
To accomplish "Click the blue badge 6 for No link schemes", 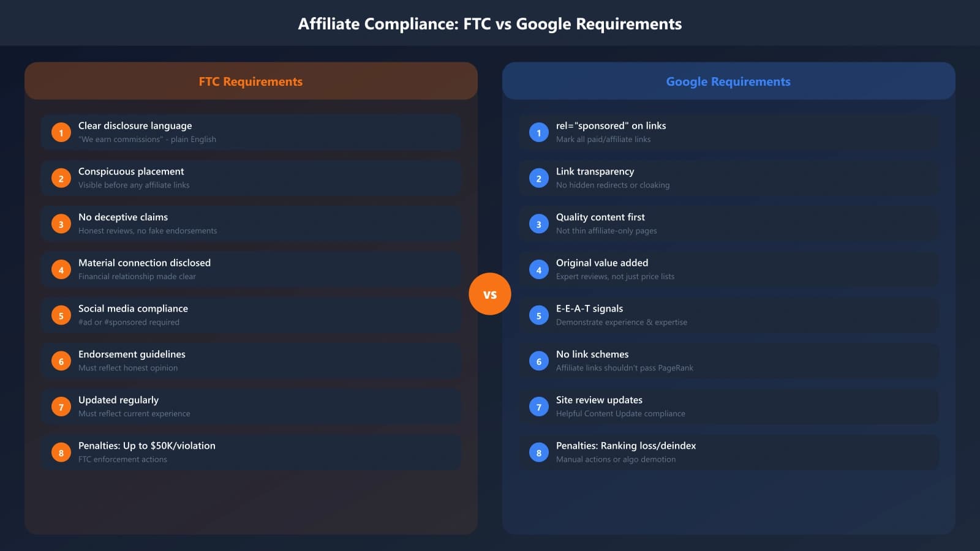I will click(538, 361).
